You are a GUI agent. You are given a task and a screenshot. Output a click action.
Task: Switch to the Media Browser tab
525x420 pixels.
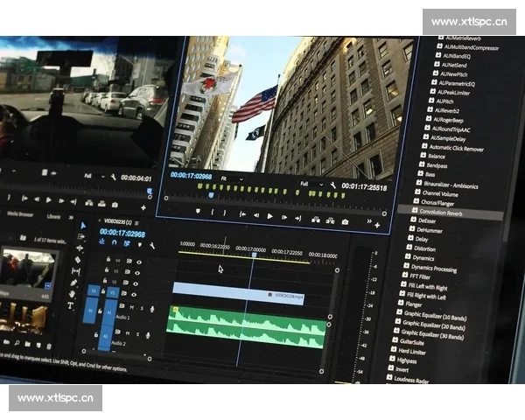[x=19, y=213]
